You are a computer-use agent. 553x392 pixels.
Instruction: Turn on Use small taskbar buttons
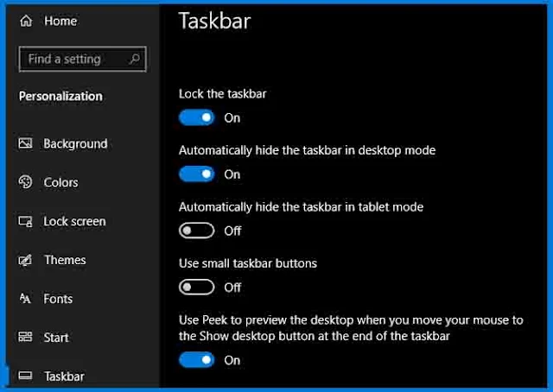(196, 288)
